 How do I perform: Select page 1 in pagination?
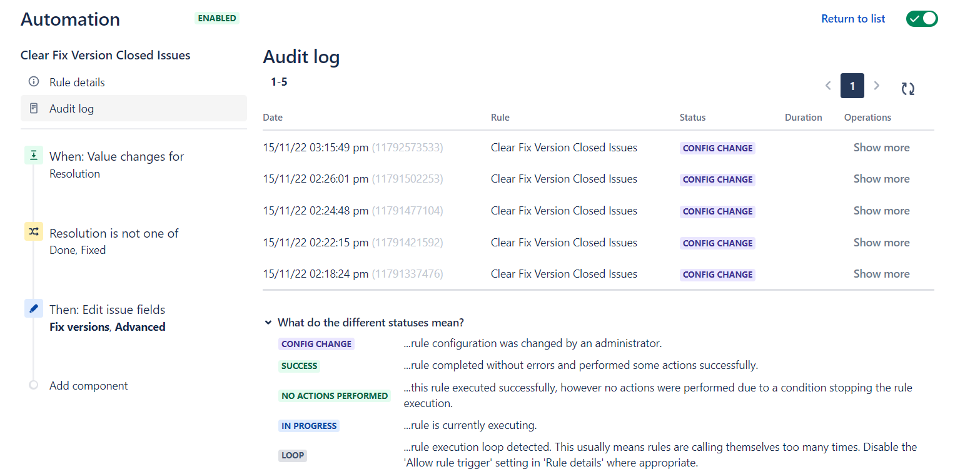point(852,86)
